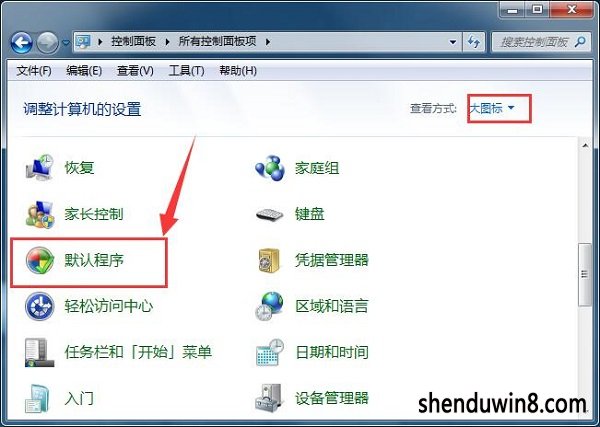Screen dimensions: 600x427
Task: Open the 设备管理器 device manager icon
Action: (270, 398)
